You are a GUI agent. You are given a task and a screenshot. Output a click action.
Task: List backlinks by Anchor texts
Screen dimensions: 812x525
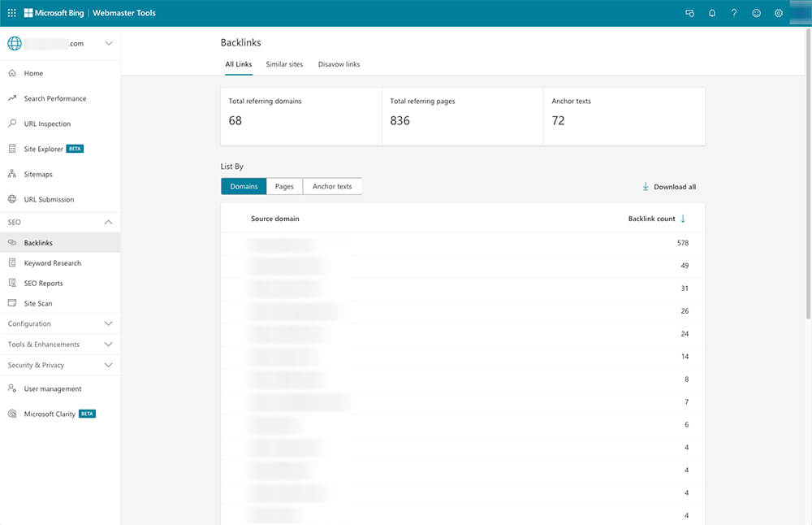[332, 186]
